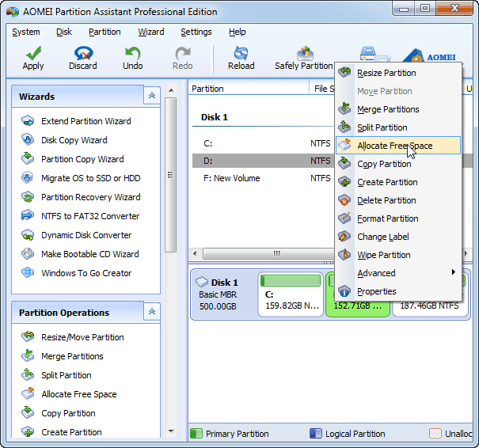The height and width of the screenshot is (448, 479).
Task: Click the Make Bootable CD Wizard icon
Action: [x=28, y=254]
